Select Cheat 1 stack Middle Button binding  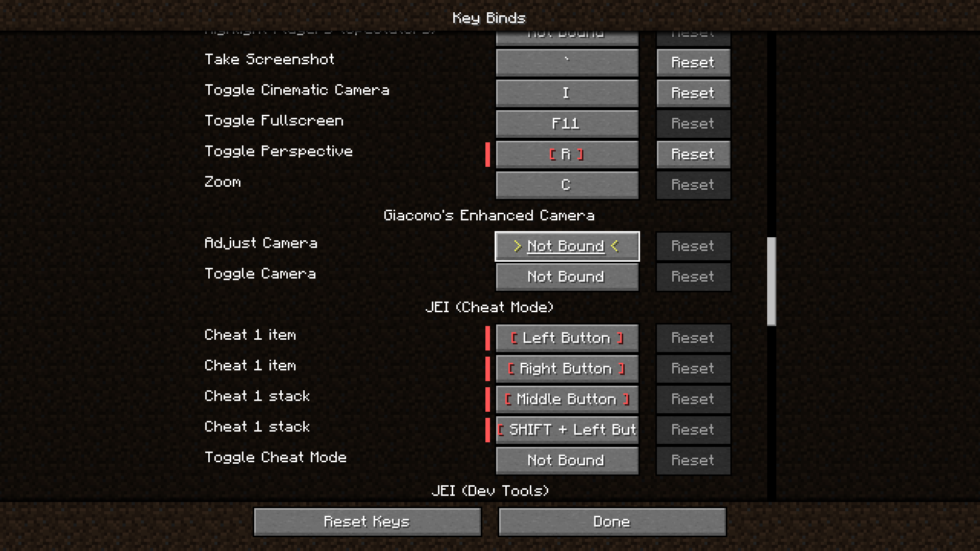point(566,398)
